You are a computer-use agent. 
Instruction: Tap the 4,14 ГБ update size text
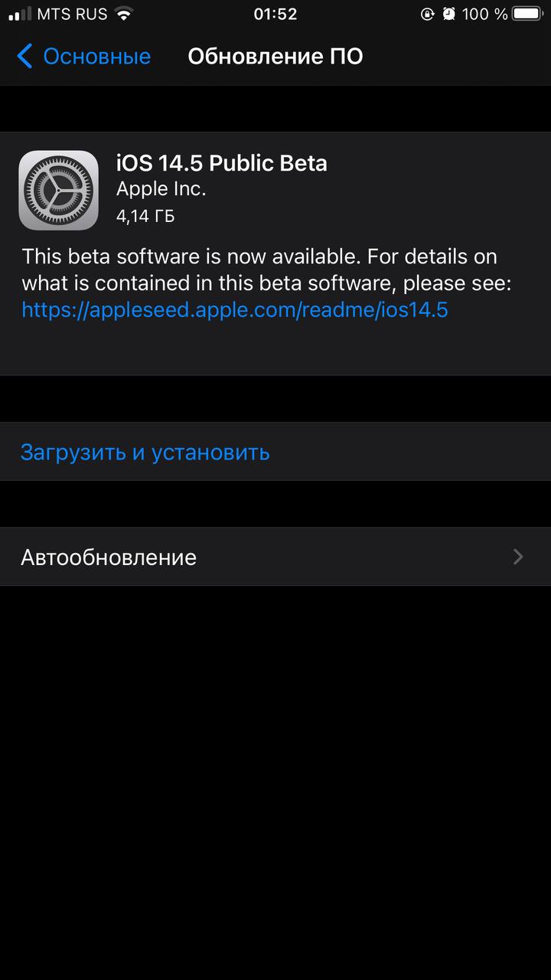145,216
